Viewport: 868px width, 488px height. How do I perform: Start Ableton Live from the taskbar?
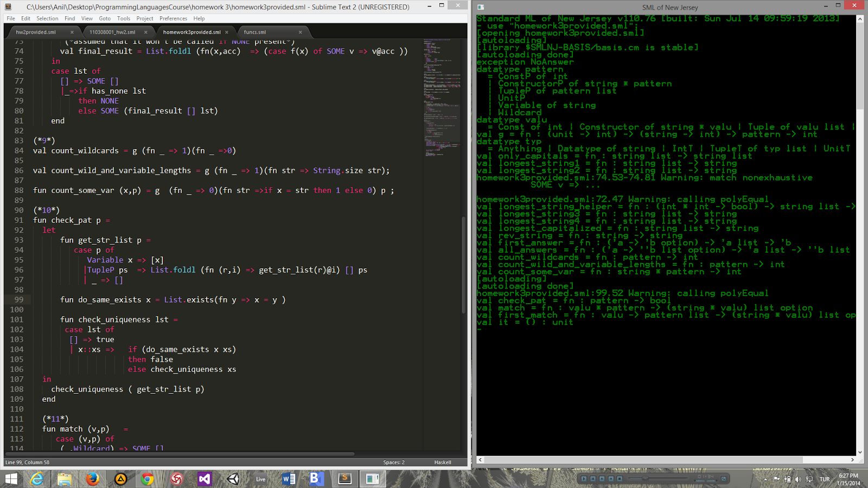point(260,479)
